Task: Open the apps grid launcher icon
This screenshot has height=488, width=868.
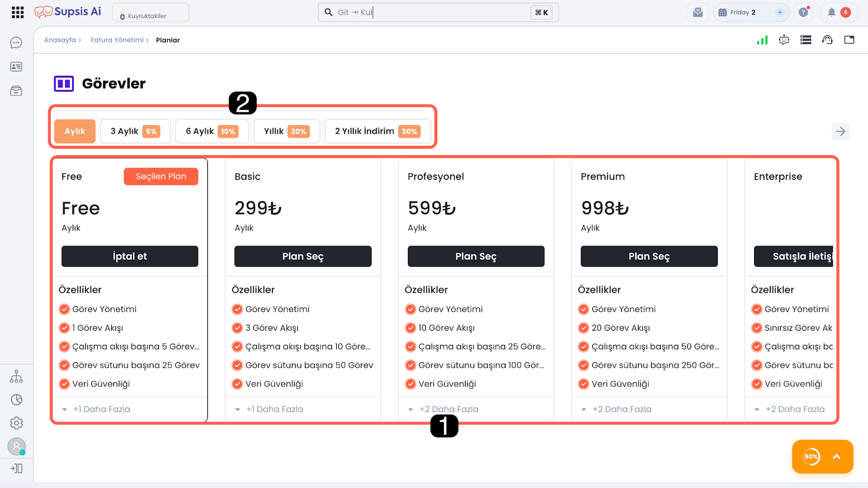Action: (x=17, y=12)
